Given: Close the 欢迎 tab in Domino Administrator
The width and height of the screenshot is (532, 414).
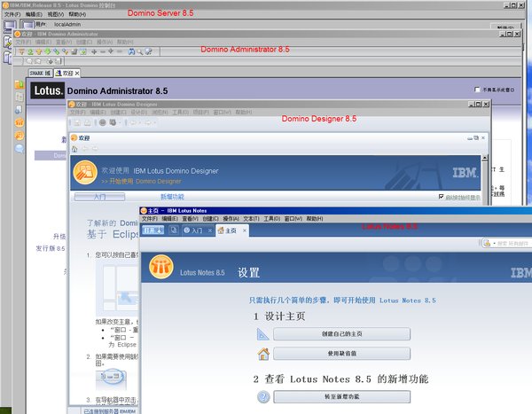Looking at the screenshot, I should pos(77,73).
